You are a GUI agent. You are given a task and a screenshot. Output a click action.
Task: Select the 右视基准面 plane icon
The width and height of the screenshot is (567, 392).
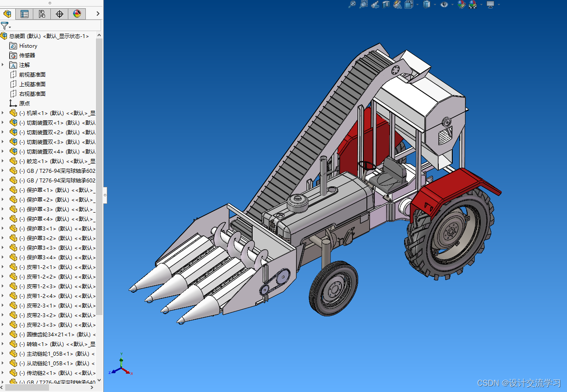click(x=13, y=94)
